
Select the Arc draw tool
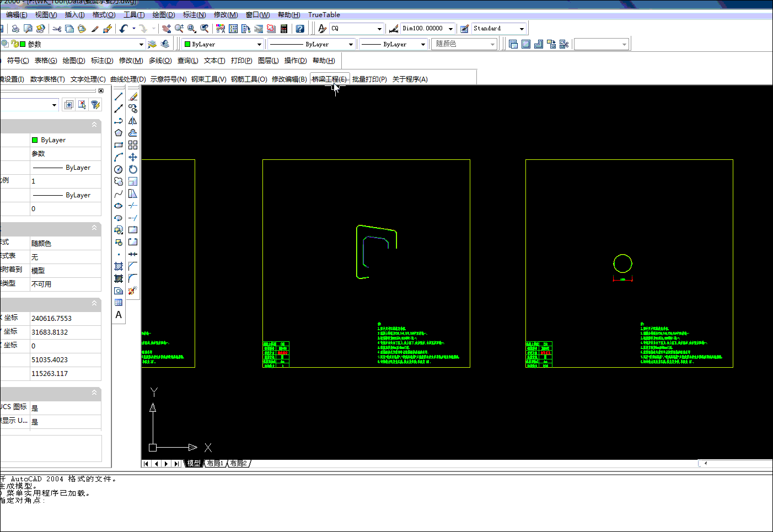click(119, 157)
